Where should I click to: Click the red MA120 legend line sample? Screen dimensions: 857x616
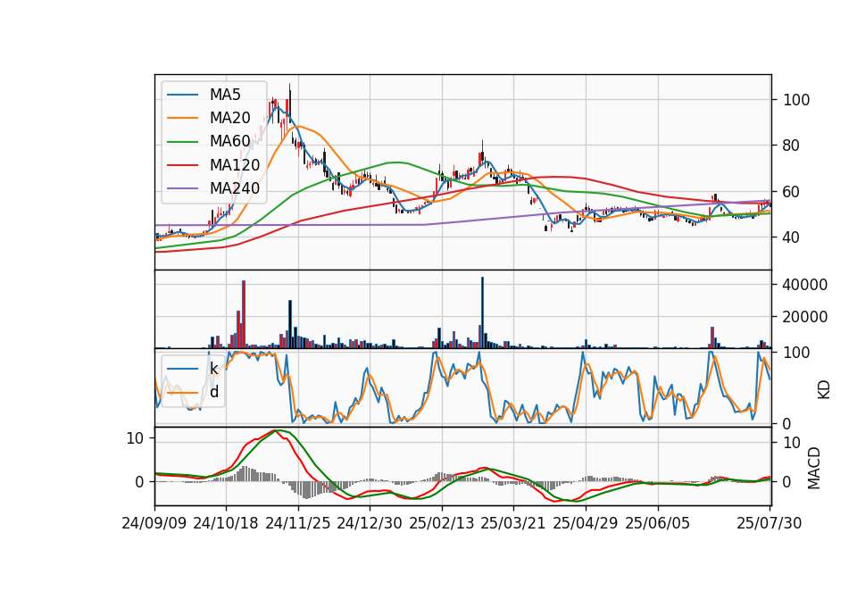click(x=182, y=165)
